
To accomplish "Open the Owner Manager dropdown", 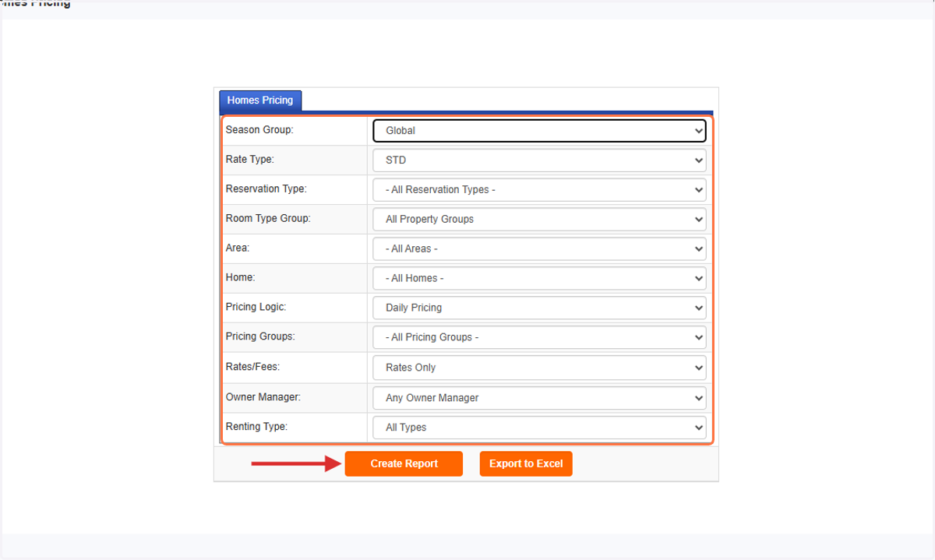I will [540, 398].
